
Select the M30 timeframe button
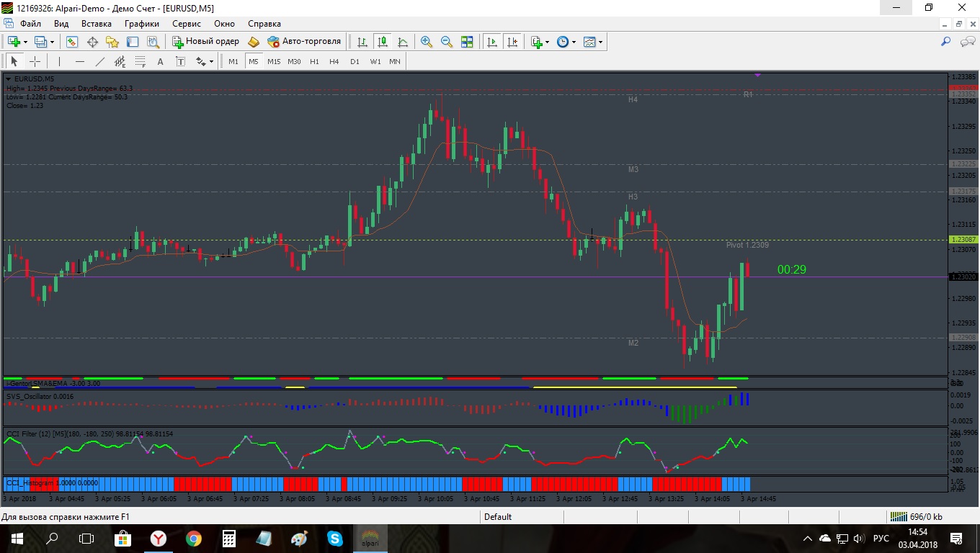point(294,61)
